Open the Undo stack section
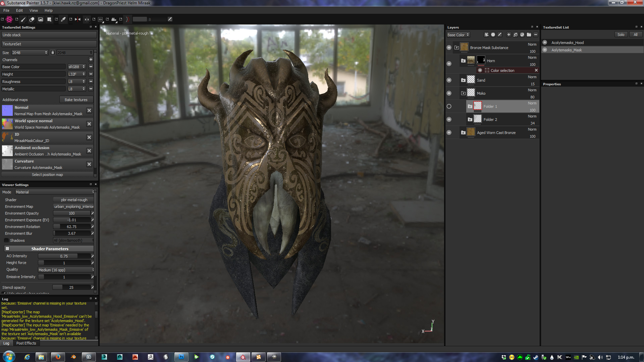The width and height of the screenshot is (644, 362). point(49,35)
